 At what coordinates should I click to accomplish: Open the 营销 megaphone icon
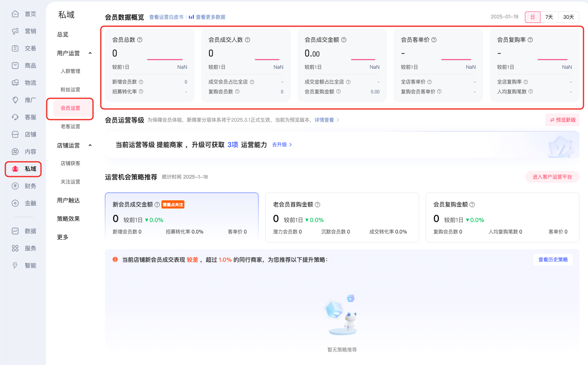[x=15, y=31]
